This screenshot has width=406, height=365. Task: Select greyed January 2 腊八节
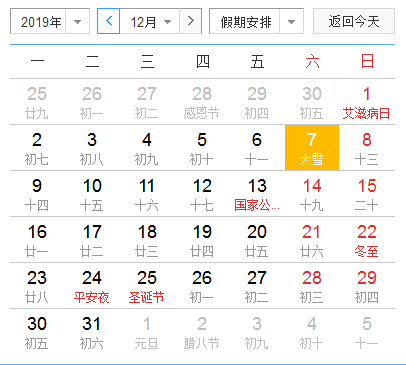point(202,332)
